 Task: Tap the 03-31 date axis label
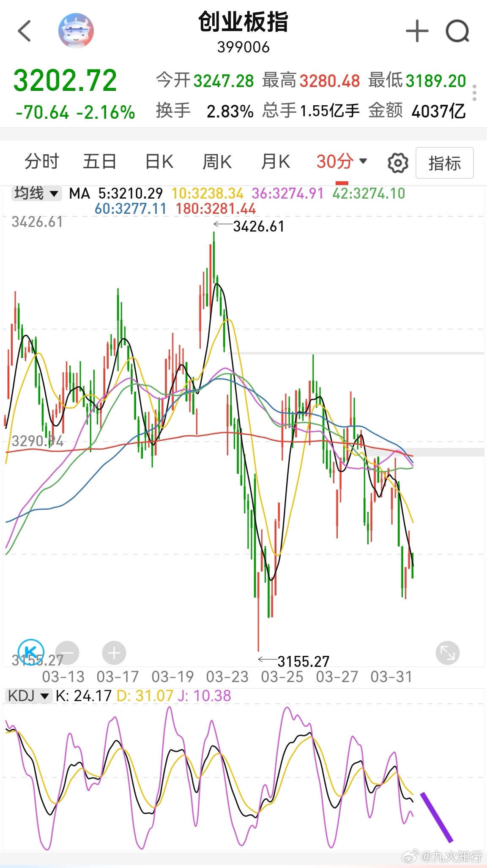point(391,677)
